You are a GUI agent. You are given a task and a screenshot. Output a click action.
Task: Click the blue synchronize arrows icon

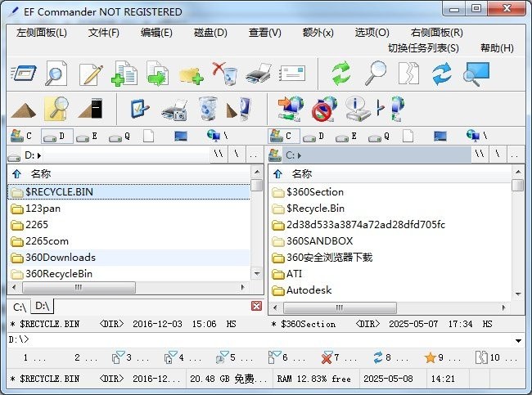pos(442,74)
